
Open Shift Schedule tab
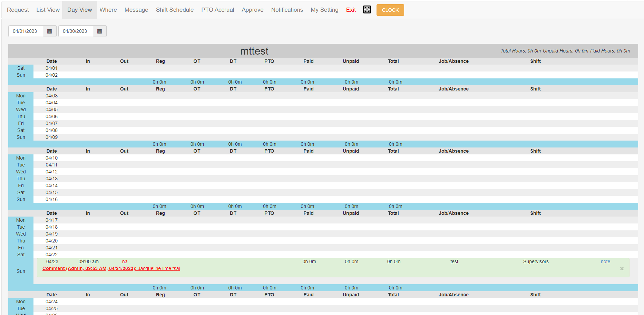coord(175,10)
